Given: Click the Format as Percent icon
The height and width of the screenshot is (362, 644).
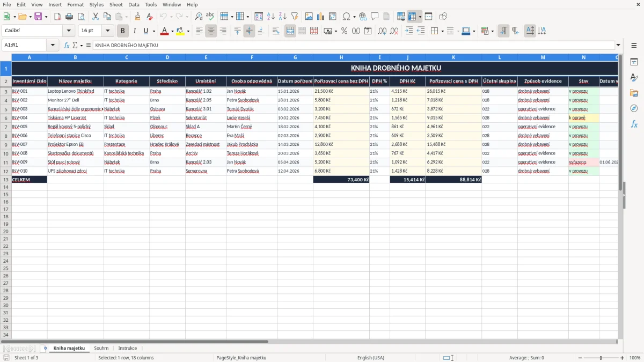Looking at the screenshot, I should point(344,31).
